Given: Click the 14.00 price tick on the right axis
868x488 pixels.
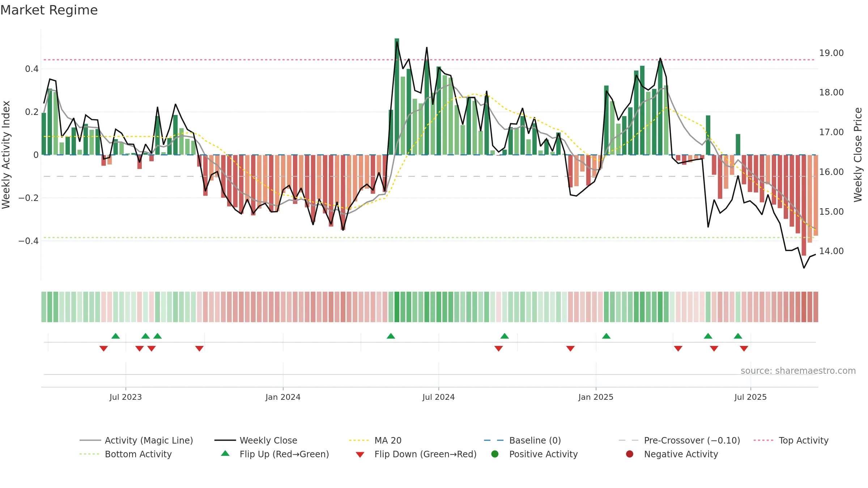Looking at the screenshot, I should click(x=831, y=251).
